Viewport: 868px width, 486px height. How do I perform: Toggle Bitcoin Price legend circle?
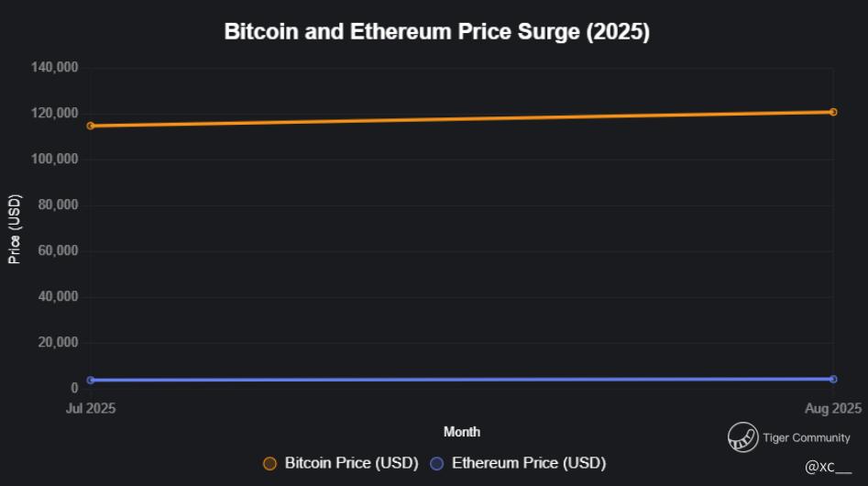pyautogui.click(x=269, y=463)
